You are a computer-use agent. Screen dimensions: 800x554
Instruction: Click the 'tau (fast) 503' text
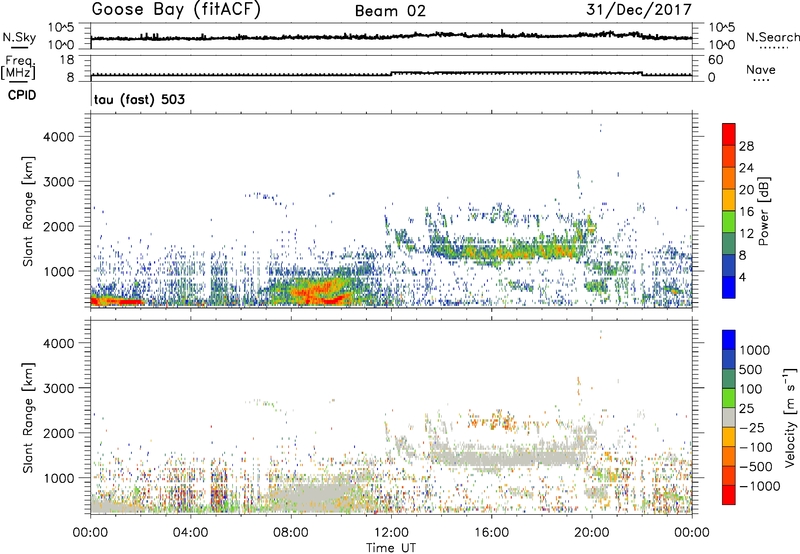click(x=139, y=99)
